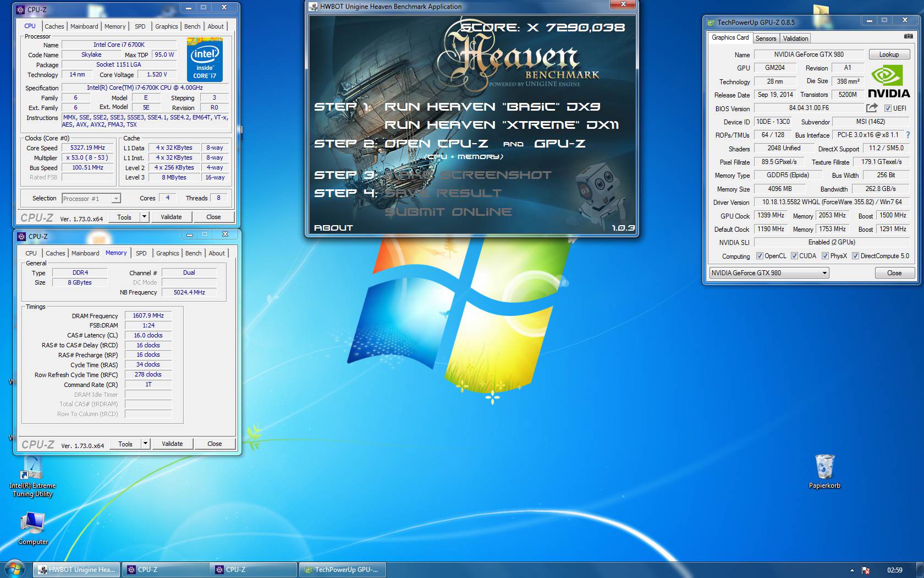The height and width of the screenshot is (578, 924).
Task: Click the DRAM Frequency value 1607.9 MHz
Action: click(148, 315)
